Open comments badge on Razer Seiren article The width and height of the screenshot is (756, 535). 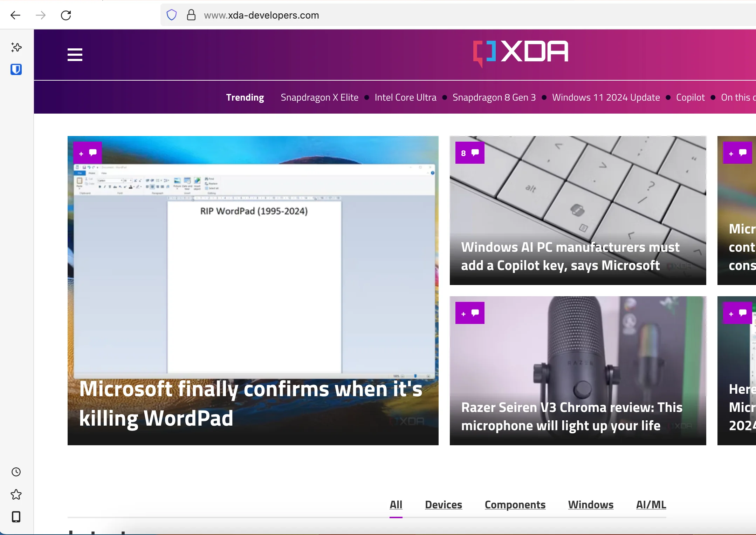pos(470,313)
